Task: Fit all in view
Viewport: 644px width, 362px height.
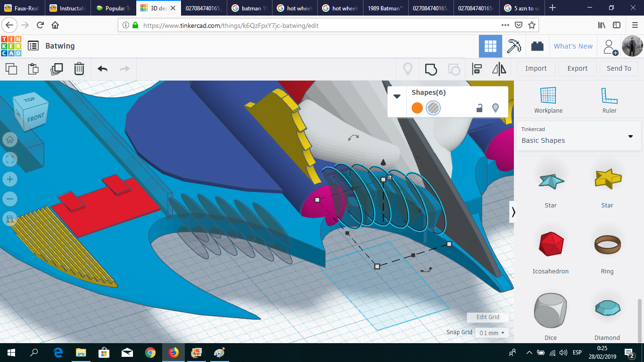Action: click(x=10, y=159)
